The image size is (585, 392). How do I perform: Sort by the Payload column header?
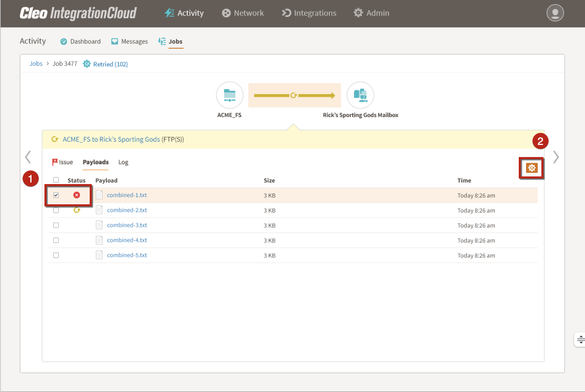(106, 180)
